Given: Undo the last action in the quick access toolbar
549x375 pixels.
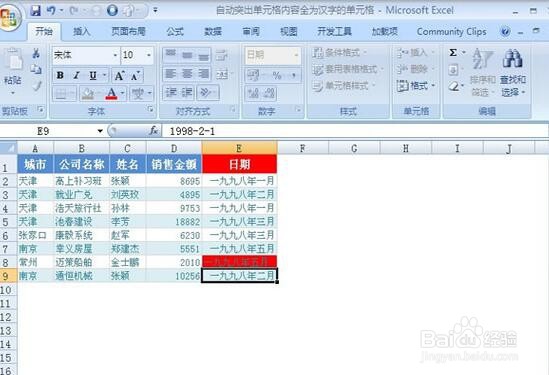Looking at the screenshot, I should pos(51,11).
